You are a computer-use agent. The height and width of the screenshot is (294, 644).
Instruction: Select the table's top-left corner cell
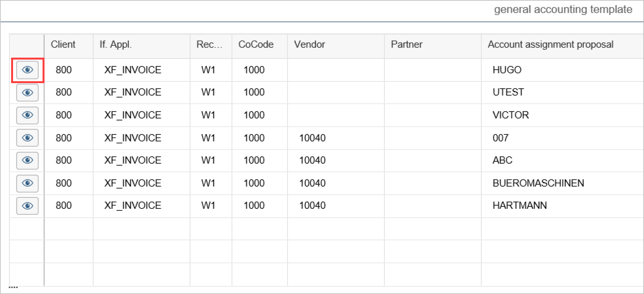click(x=27, y=45)
